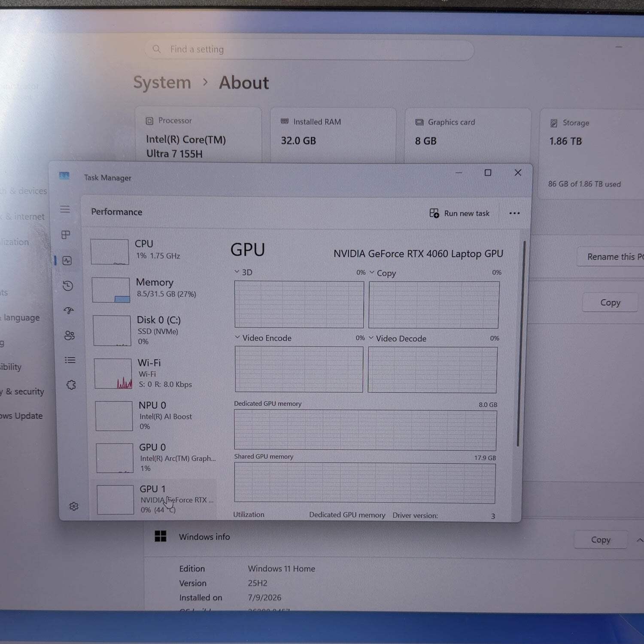The height and width of the screenshot is (644, 644).
Task: Open the App history page icon
Action: (x=68, y=286)
